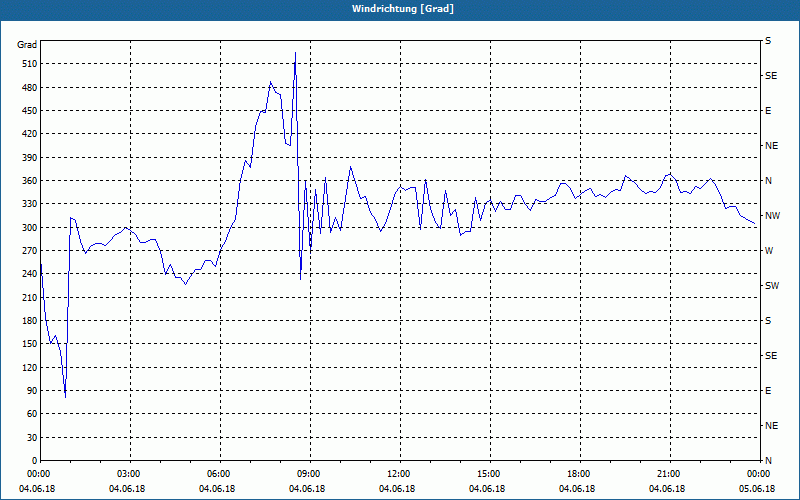Pick the 360 degree axis label

click(x=30, y=181)
